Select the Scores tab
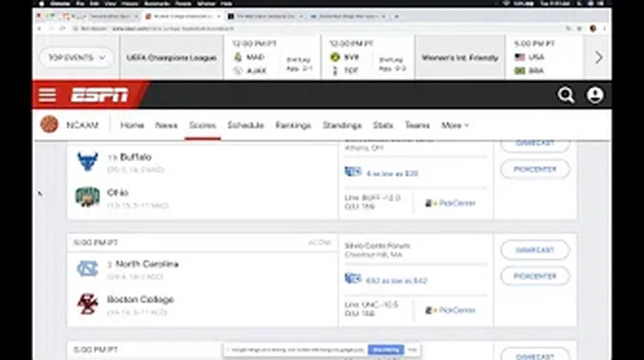Screen dimensions: 644x360 tap(202, 125)
